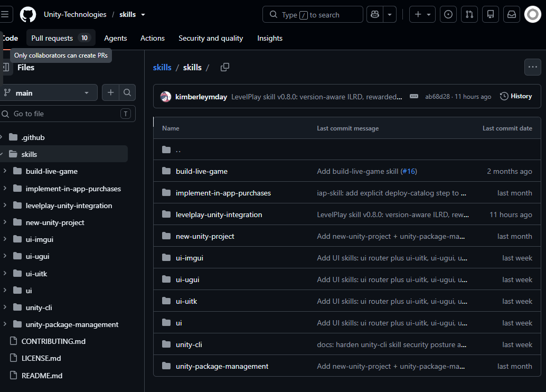Image resolution: width=546 pixels, height=392 pixels.
Task: Expand build-live-game in the file tree
Action: (x=5, y=171)
